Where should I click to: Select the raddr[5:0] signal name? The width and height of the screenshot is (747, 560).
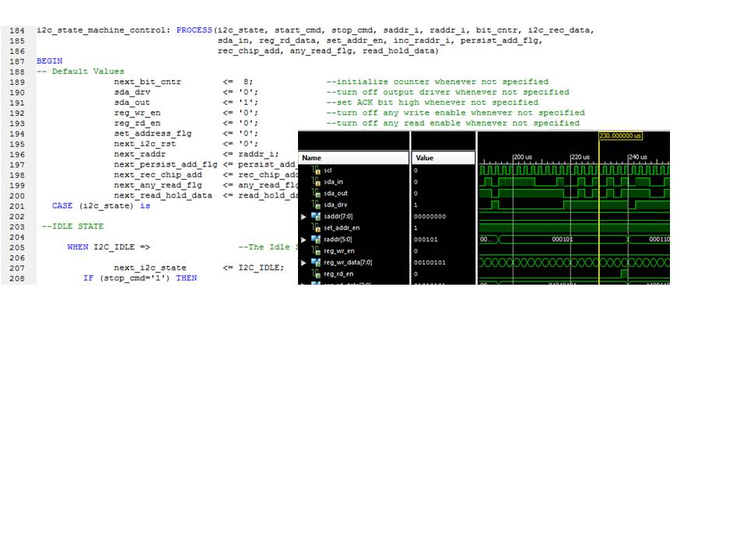click(338, 239)
